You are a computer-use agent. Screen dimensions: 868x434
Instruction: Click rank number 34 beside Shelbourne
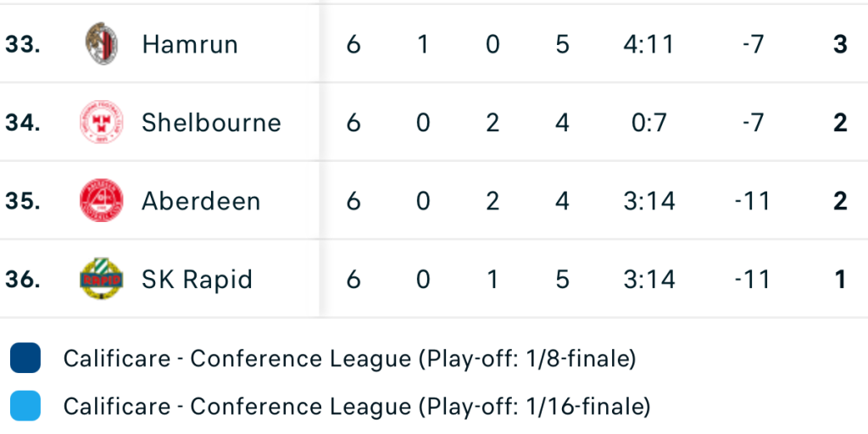[x=23, y=122]
